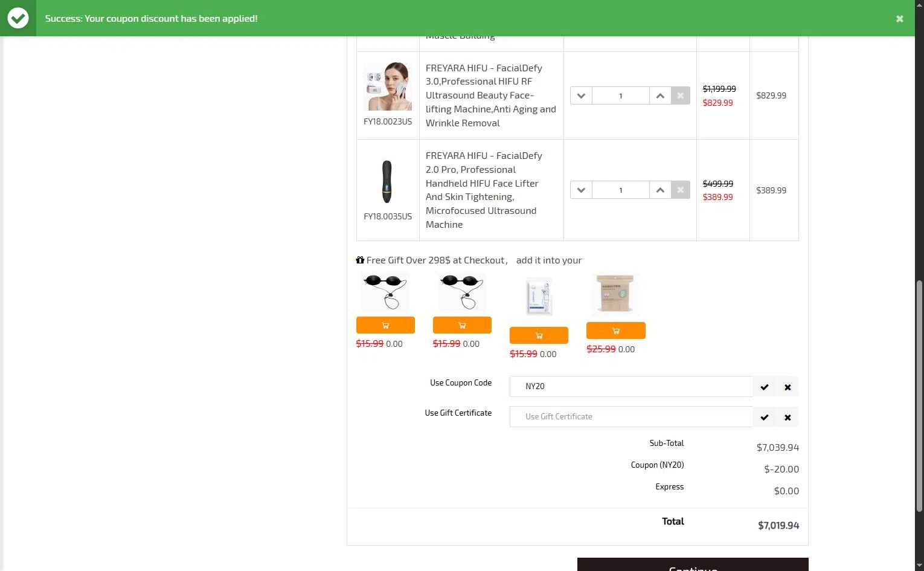924x571 pixels.
Task: Dismiss the green success banner
Action: [899, 19]
